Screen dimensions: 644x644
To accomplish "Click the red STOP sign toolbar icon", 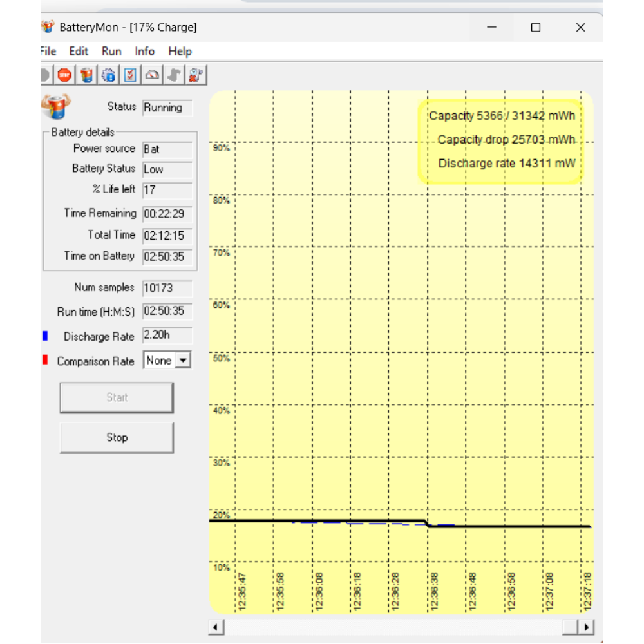I will pyautogui.click(x=64, y=75).
